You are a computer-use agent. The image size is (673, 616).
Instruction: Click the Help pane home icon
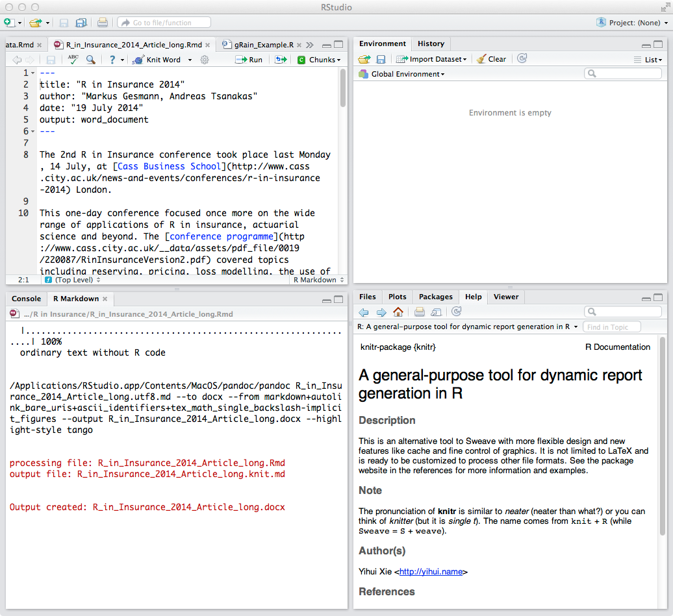[398, 312]
